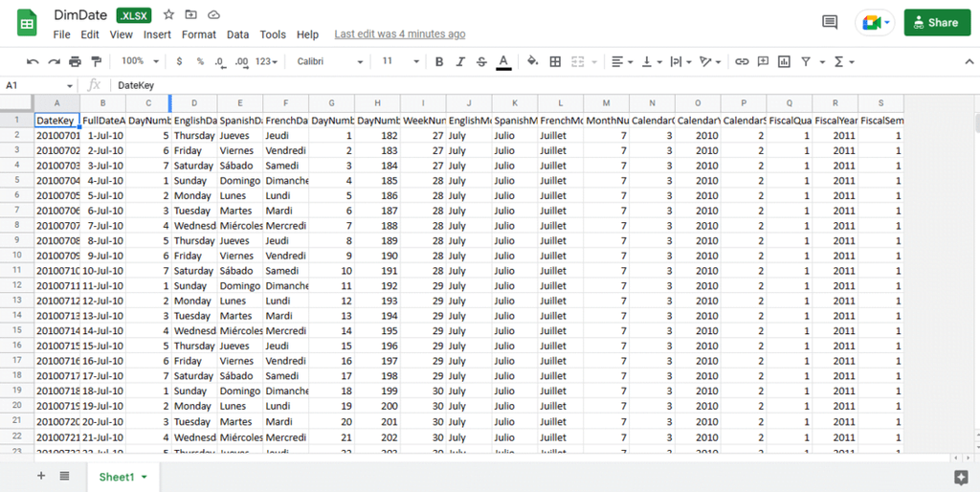Open the Borders grid icon

coord(555,61)
